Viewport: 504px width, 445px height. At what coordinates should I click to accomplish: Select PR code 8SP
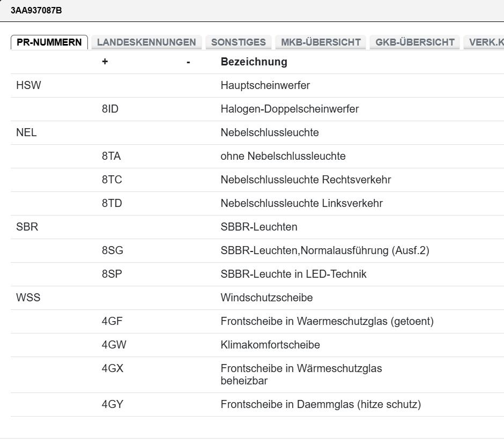pyautogui.click(x=112, y=275)
